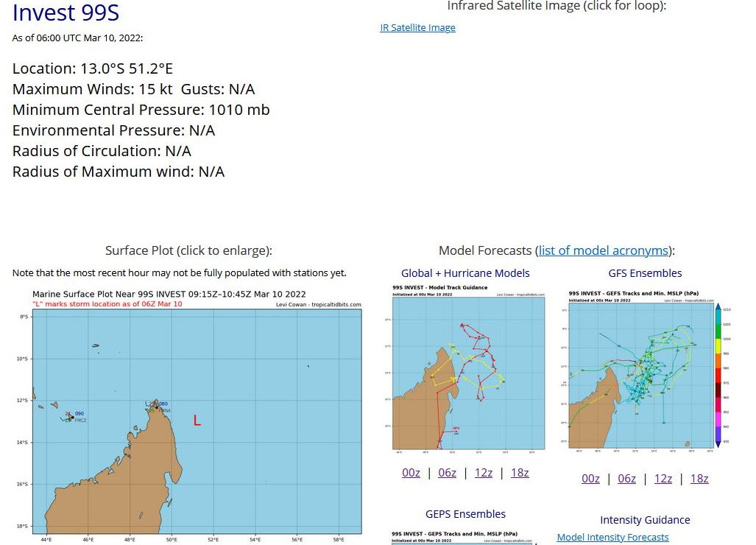Select 00z run under GFS Ensembles
This screenshot has height=545, width=756.
click(590, 479)
